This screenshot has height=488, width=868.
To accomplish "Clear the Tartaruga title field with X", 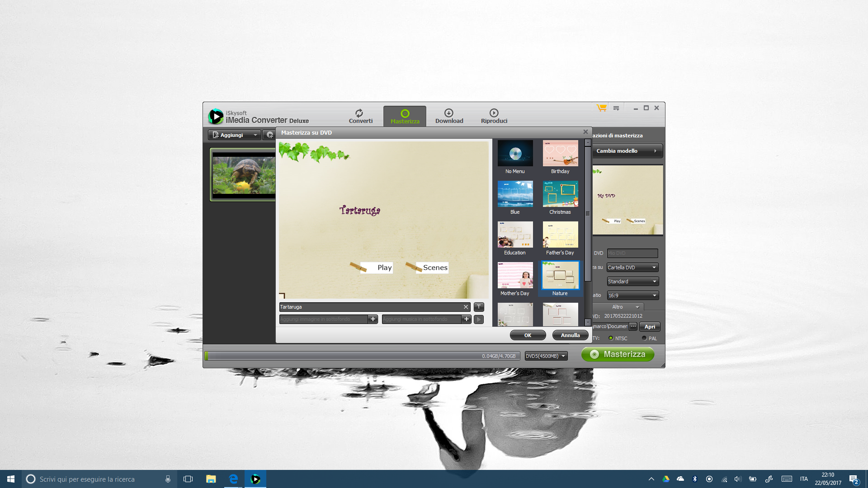I will (x=466, y=307).
